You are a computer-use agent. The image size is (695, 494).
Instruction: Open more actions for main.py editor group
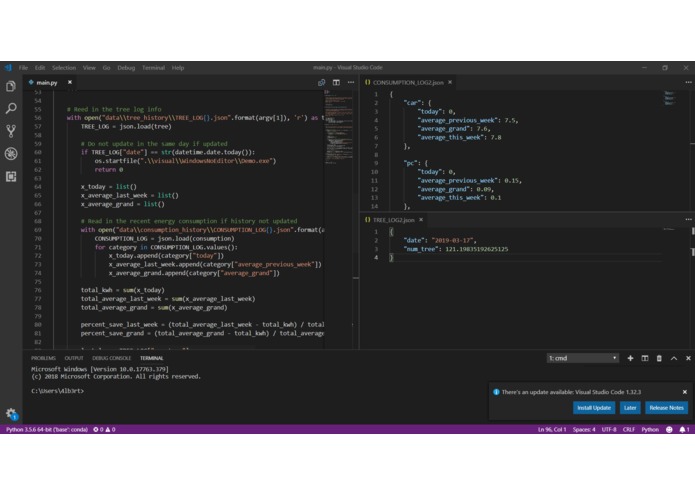click(x=351, y=82)
